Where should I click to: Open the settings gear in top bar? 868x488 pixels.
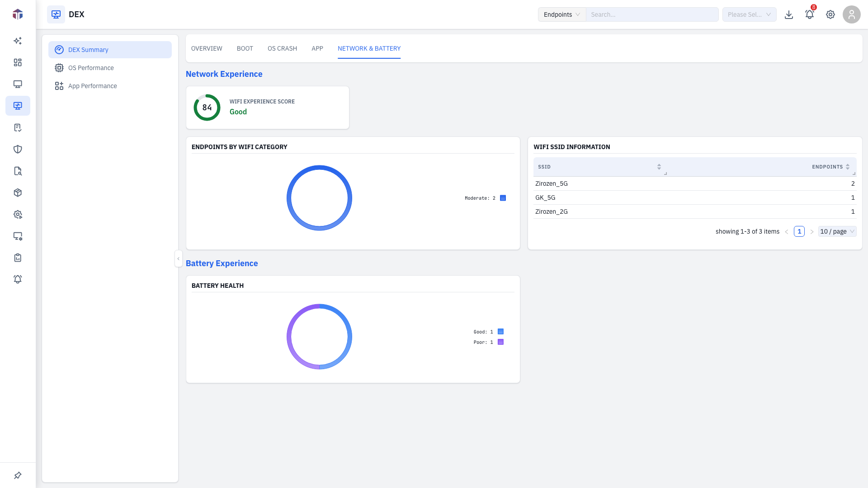830,14
